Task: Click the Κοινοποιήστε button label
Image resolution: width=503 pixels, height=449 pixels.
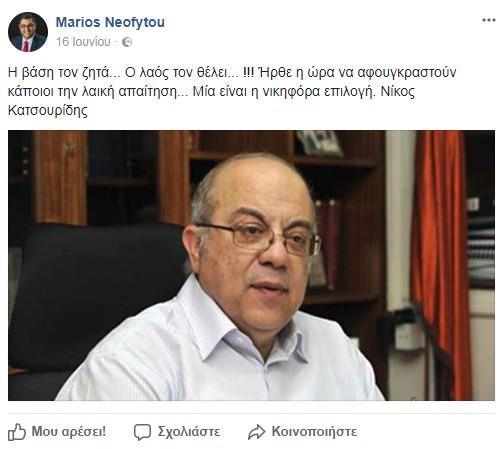Action: [314, 431]
